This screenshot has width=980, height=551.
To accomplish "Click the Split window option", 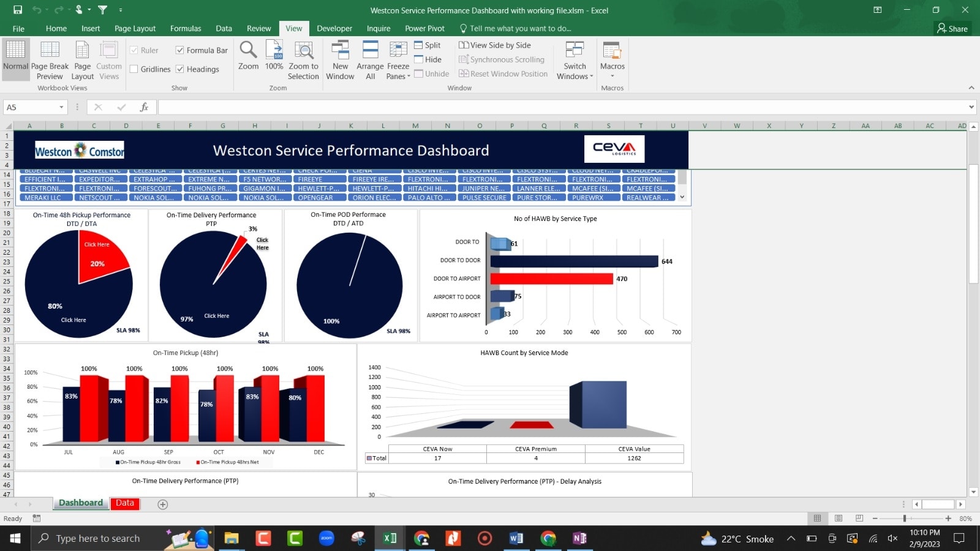I will click(428, 45).
